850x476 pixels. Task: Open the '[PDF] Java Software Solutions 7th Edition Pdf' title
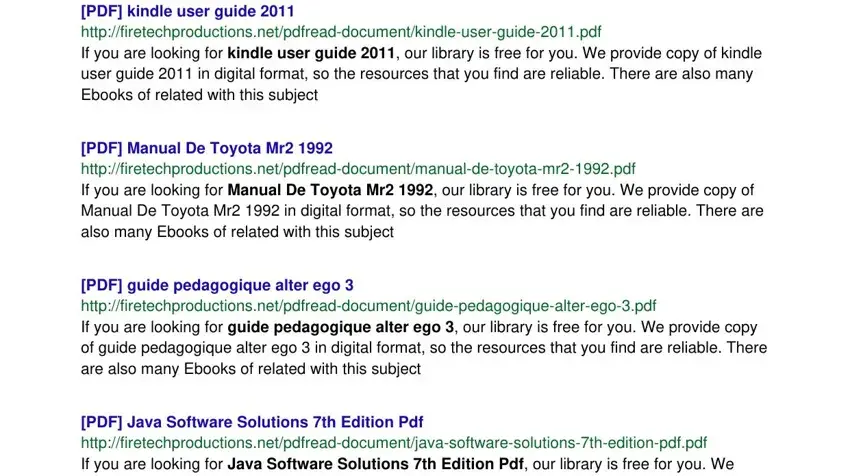pos(252,422)
